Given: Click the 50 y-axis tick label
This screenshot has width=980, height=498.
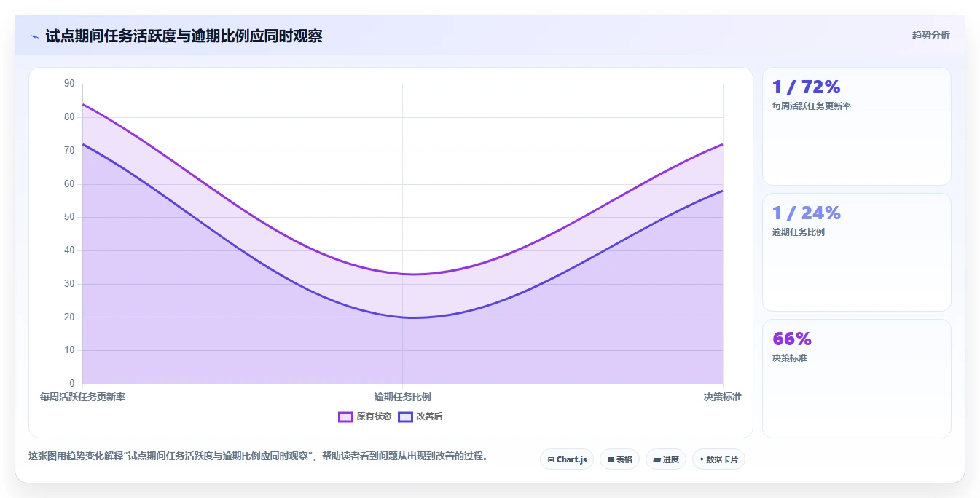Looking at the screenshot, I should [x=69, y=217].
